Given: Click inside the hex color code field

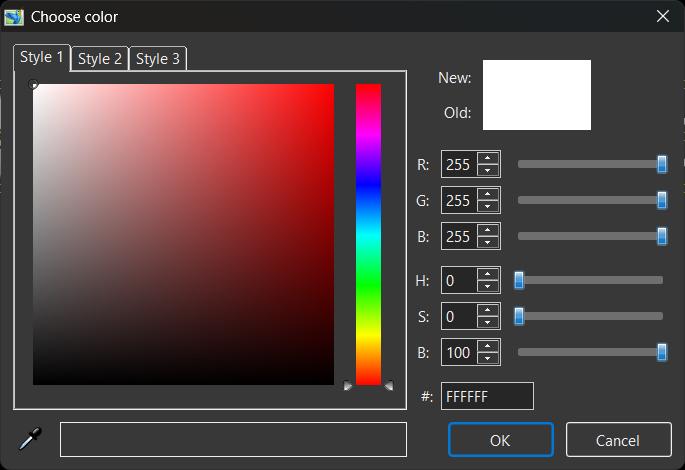Looking at the screenshot, I should [486, 396].
